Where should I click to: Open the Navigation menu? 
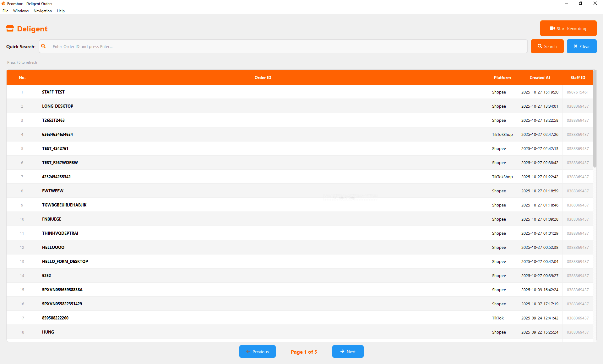43,11
